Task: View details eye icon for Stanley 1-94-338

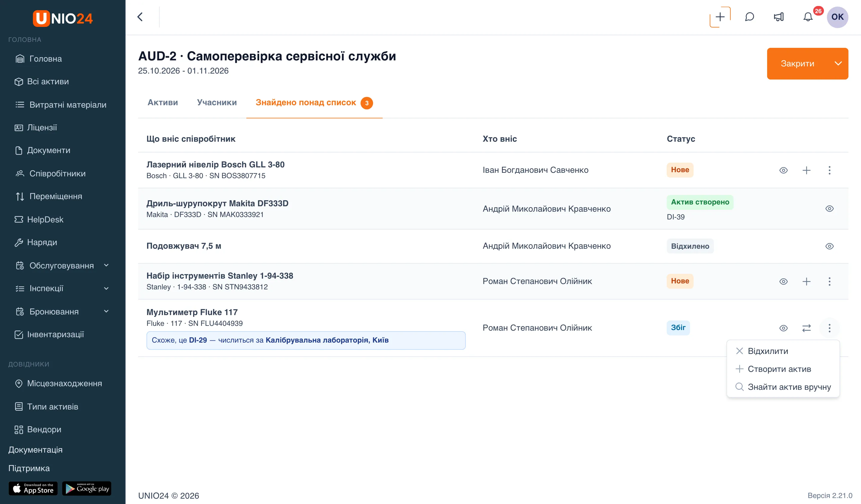Action: click(784, 281)
